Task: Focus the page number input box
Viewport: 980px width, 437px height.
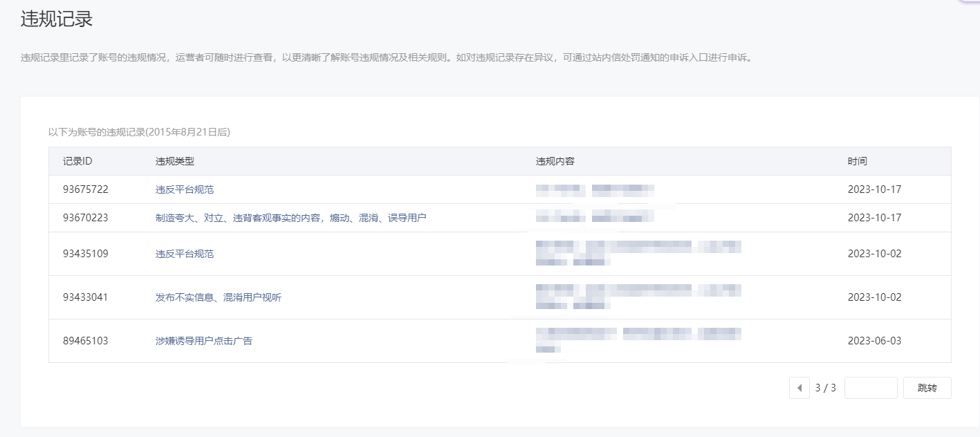Action: coord(870,388)
